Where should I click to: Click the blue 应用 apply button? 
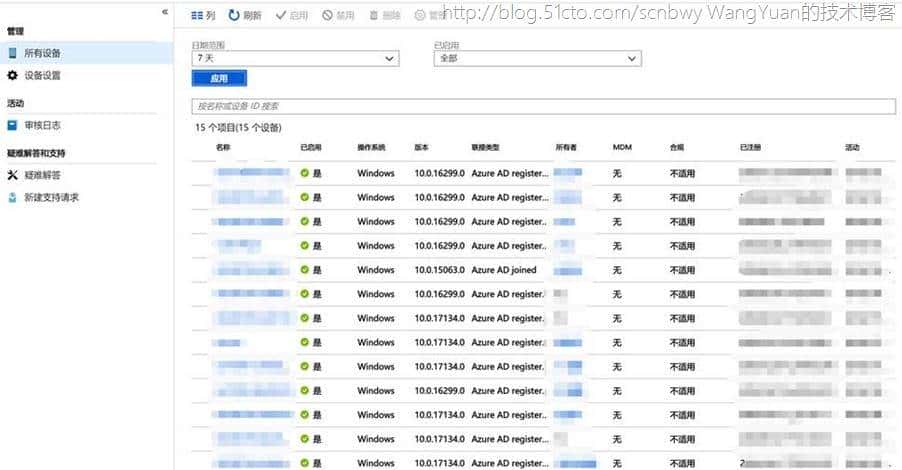(219, 78)
